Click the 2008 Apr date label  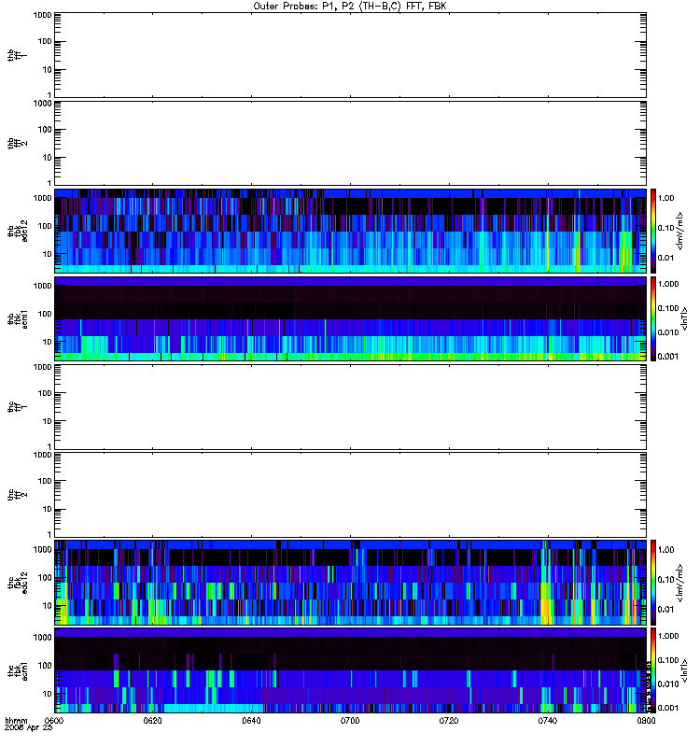click(x=28, y=728)
